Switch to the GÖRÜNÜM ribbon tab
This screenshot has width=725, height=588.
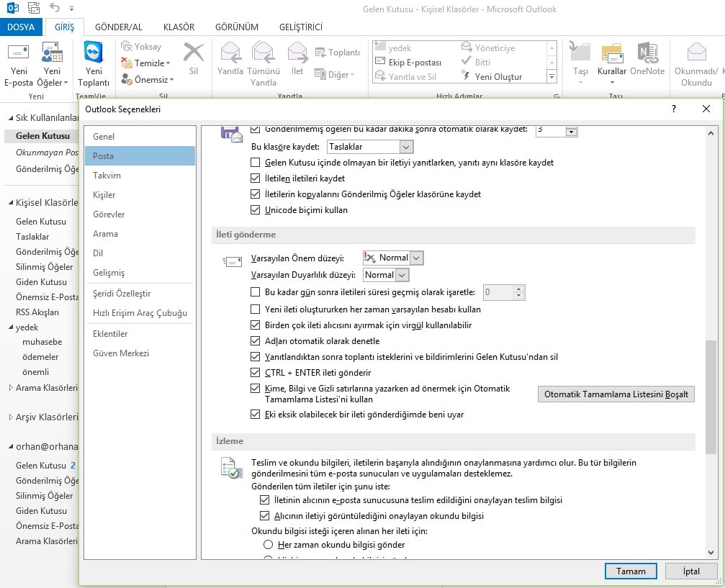pos(237,27)
